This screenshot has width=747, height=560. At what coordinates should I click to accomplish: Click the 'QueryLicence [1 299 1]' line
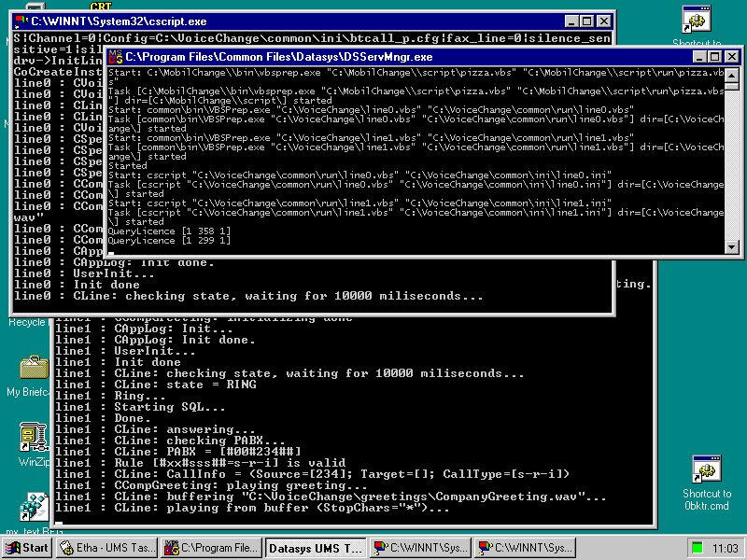tap(169, 241)
